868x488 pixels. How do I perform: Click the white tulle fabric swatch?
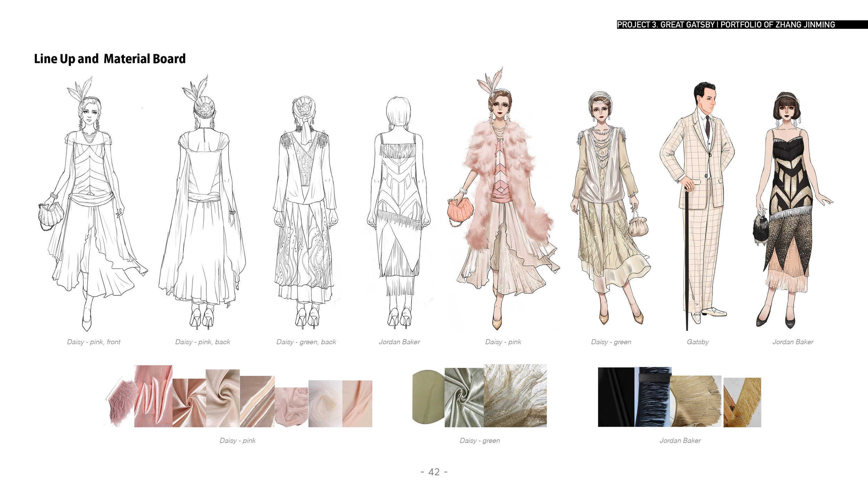click(325, 404)
